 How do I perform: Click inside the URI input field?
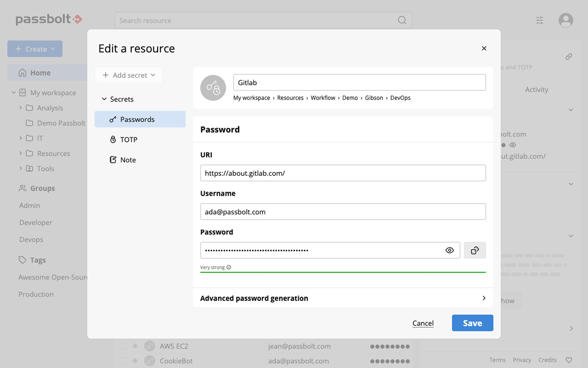point(343,173)
